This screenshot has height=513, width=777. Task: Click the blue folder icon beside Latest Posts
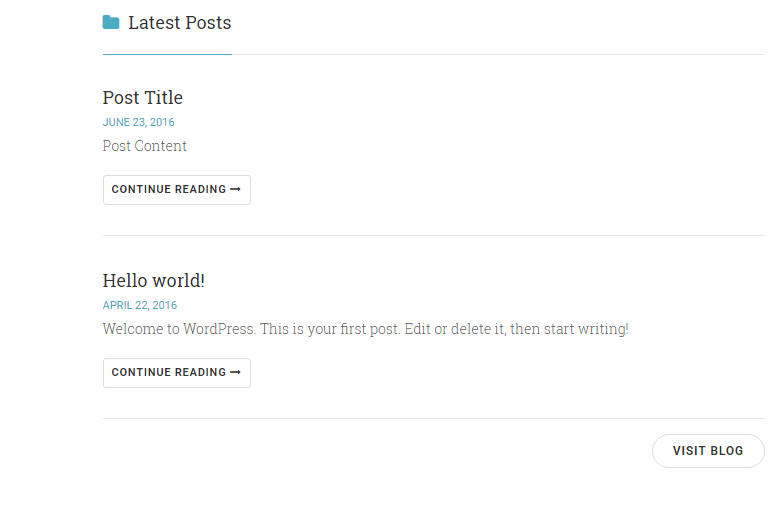[x=111, y=22]
